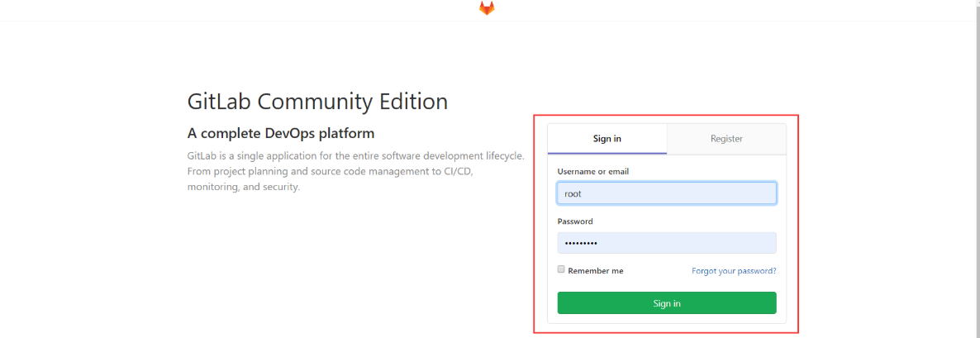The width and height of the screenshot is (980, 338).
Task: Click the GitLab fox logo icon
Action: point(487,8)
